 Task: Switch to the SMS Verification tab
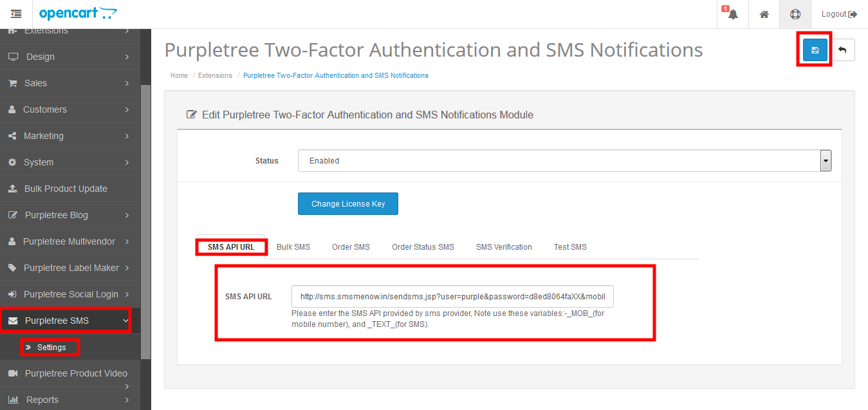pyautogui.click(x=504, y=247)
